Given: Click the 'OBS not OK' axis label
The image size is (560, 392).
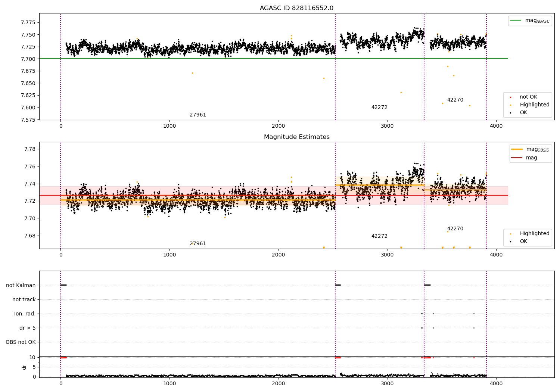Looking at the screenshot, I should 21,342.
